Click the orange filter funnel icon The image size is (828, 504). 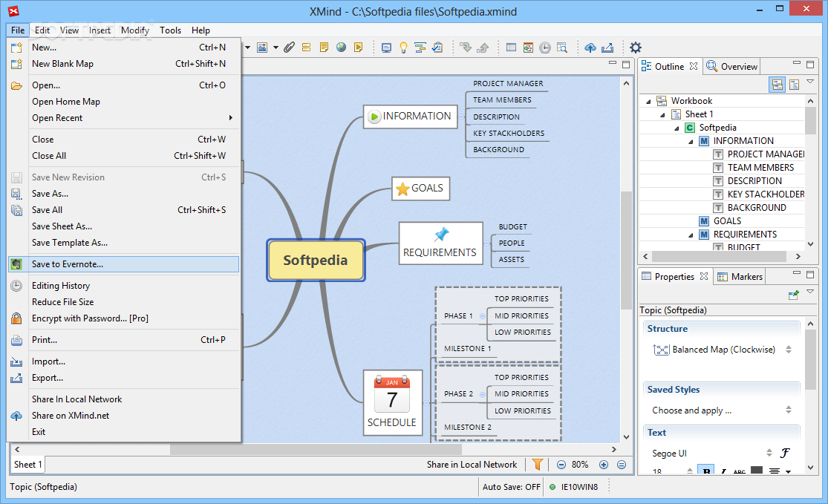[x=538, y=465]
